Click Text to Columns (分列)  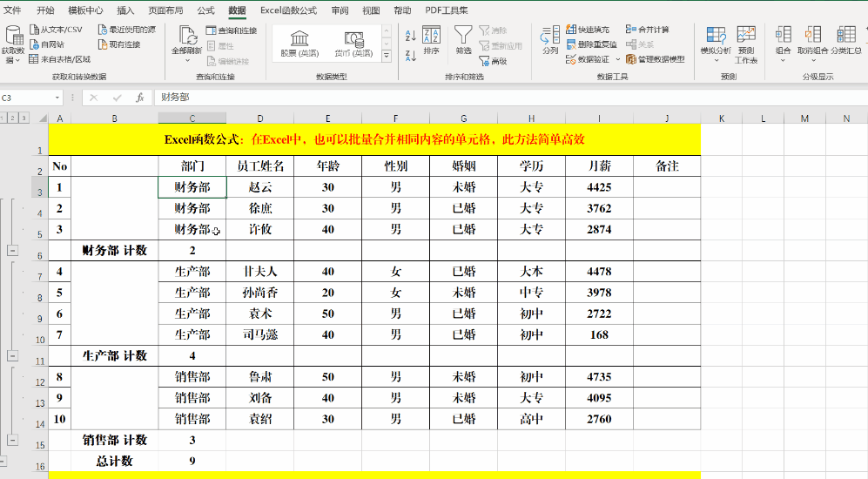(x=549, y=40)
